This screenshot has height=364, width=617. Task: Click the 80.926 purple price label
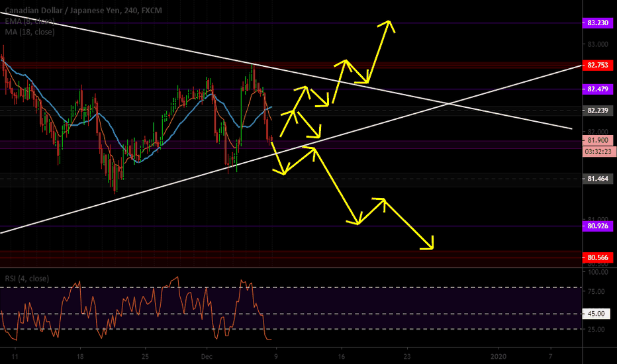598,226
